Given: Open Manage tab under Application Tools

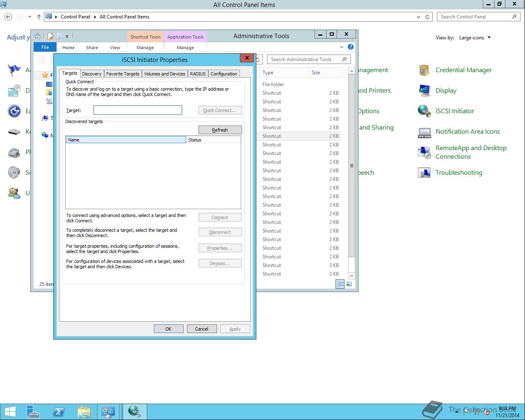Looking at the screenshot, I should click(x=185, y=48).
